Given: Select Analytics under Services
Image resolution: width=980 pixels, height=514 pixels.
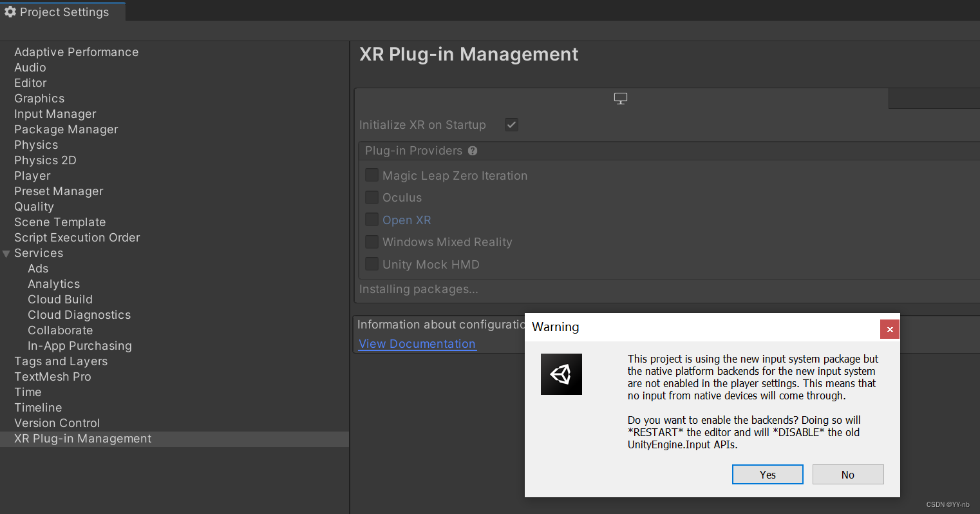Looking at the screenshot, I should tap(54, 284).
